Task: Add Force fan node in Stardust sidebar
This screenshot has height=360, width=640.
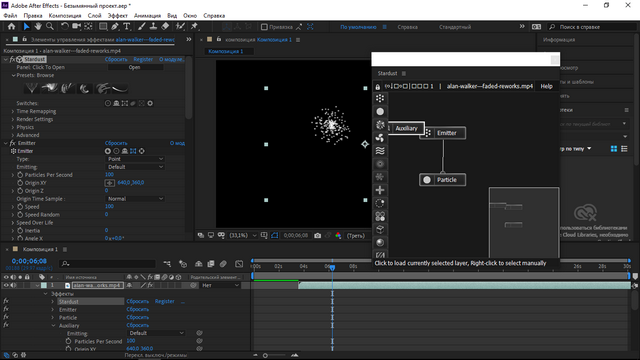Action: 380,138
